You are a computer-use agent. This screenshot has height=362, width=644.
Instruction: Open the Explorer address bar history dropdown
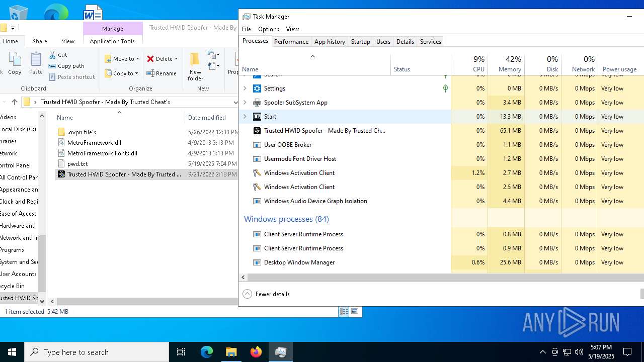tap(235, 102)
